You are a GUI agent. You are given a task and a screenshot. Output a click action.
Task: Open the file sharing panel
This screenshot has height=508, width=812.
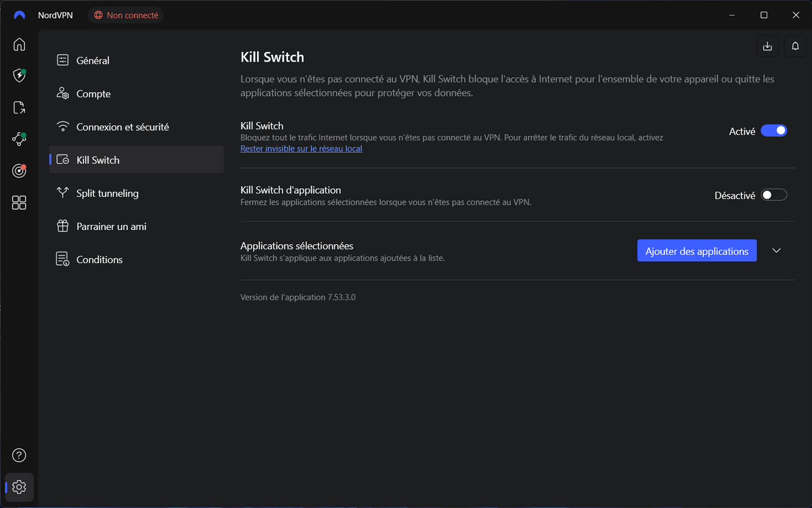18,108
